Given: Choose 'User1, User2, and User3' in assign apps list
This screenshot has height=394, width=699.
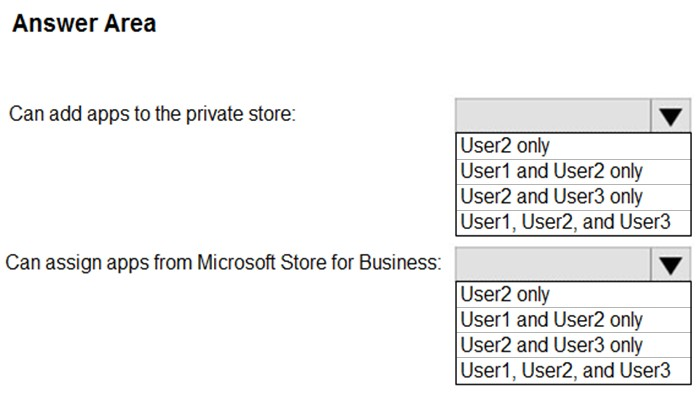Looking at the screenshot, I should click(573, 371).
